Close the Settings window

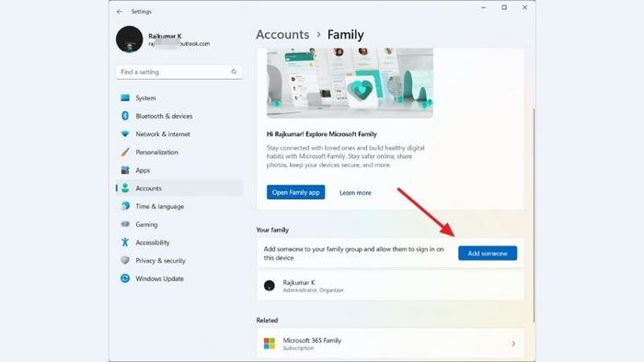(524, 7)
